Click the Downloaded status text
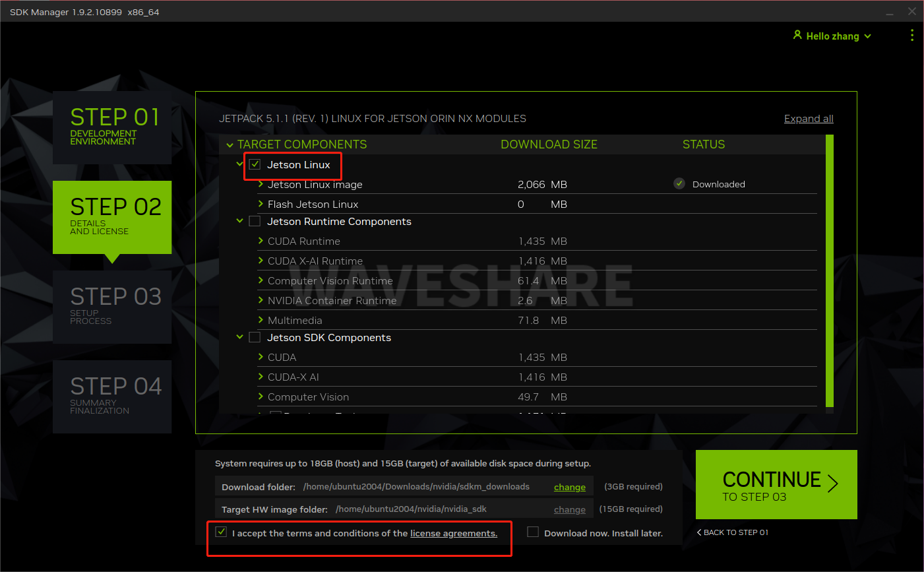 tap(719, 184)
